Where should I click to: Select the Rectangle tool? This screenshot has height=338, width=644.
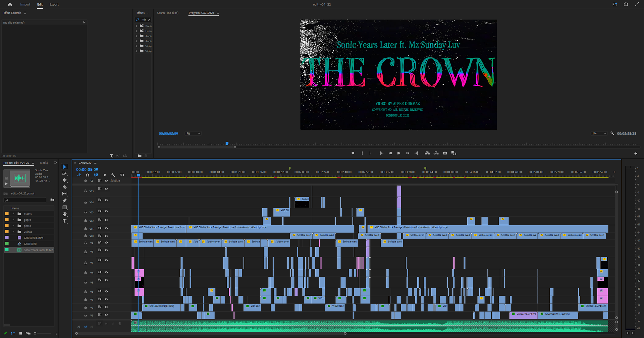(x=65, y=207)
